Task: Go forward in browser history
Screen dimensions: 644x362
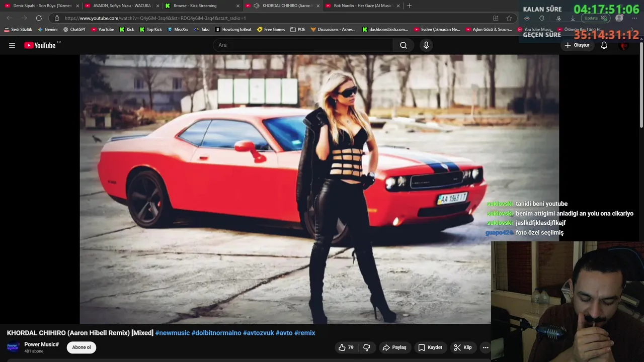Action: 24,18
